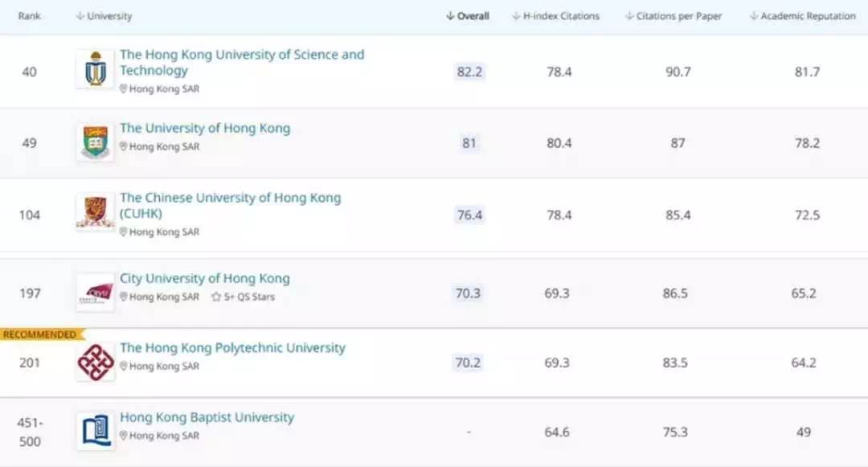Click the 5+ QS Stars badge

coord(243,297)
